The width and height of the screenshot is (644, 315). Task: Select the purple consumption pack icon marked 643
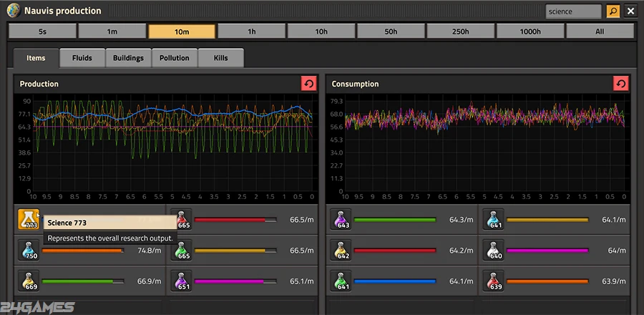341,219
